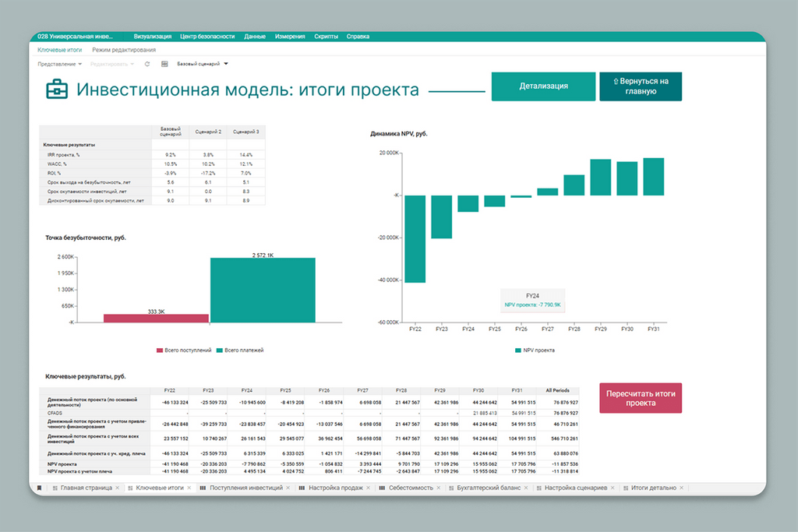Close the Итоги детально tab
Screen dimensions: 798x532
click(x=682, y=488)
